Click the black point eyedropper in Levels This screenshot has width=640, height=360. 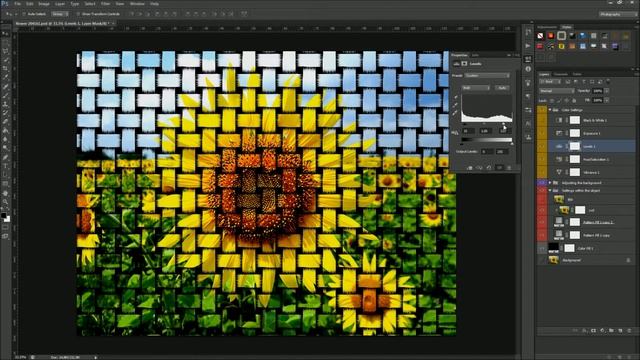456,97
